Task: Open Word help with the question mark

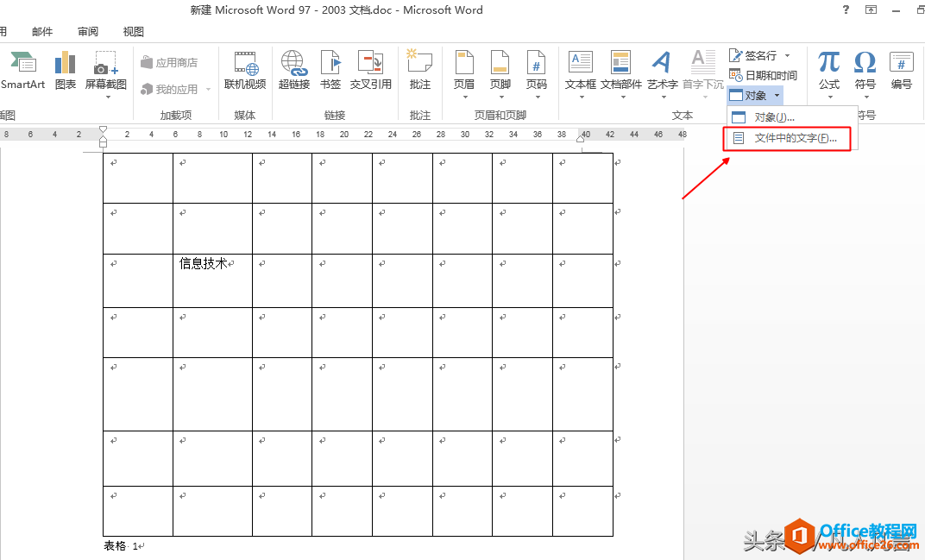Action: (846, 9)
